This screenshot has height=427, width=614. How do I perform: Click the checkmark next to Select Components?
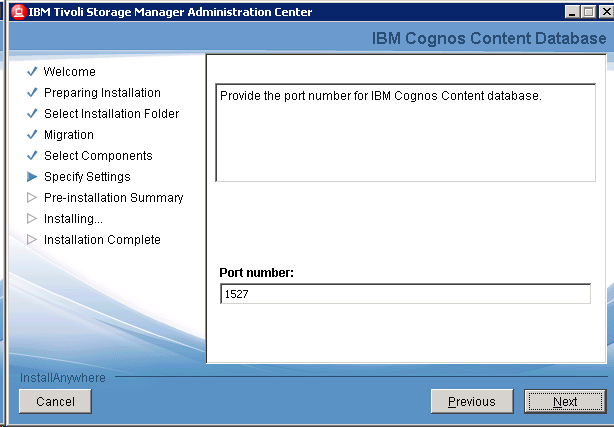click(32, 156)
